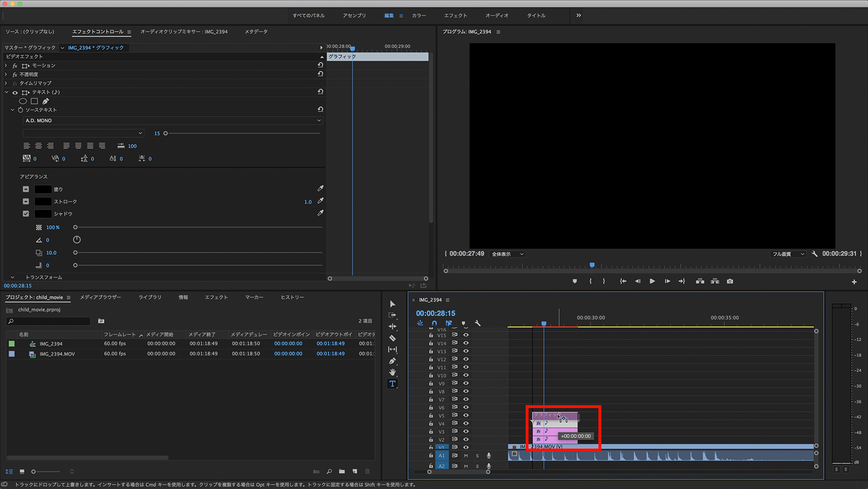868x489 pixels.
Task: Click the ellipse mask shape icon
Action: pyautogui.click(x=23, y=101)
